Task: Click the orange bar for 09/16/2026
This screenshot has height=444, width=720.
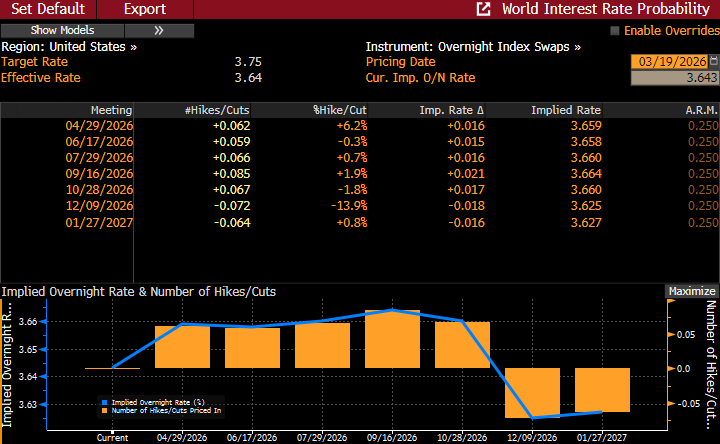Action: (392, 339)
